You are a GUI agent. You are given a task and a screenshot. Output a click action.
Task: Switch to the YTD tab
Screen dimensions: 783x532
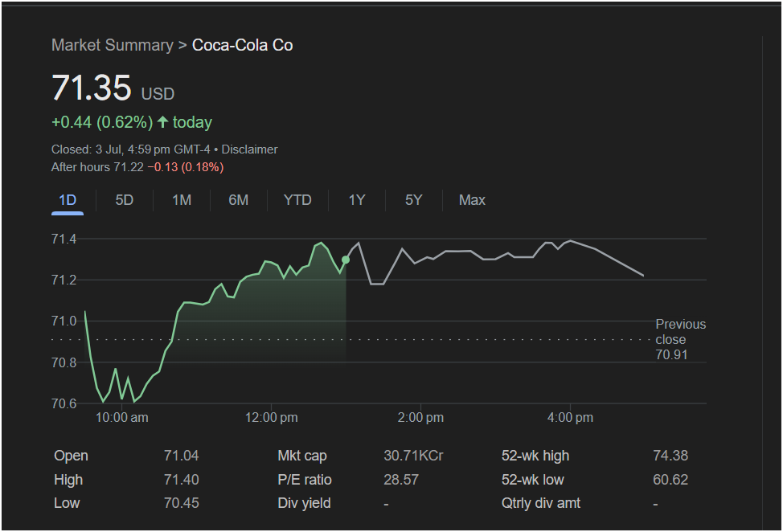pyautogui.click(x=297, y=201)
